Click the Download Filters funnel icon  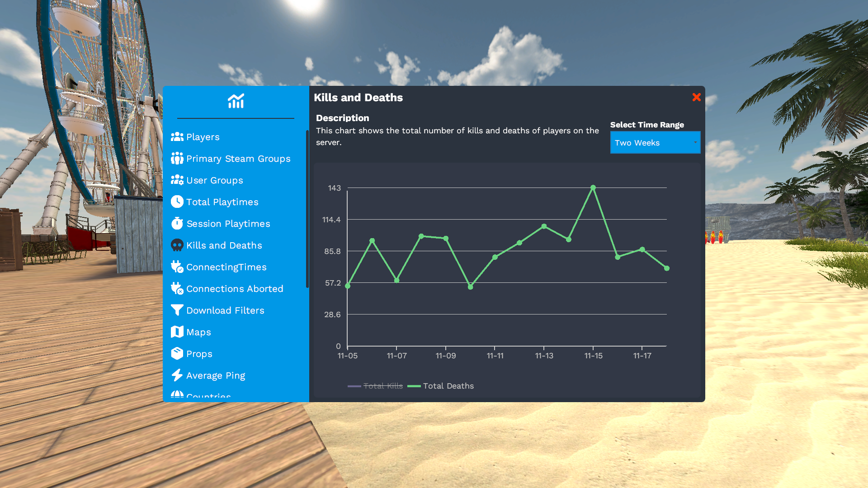coord(177,310)
